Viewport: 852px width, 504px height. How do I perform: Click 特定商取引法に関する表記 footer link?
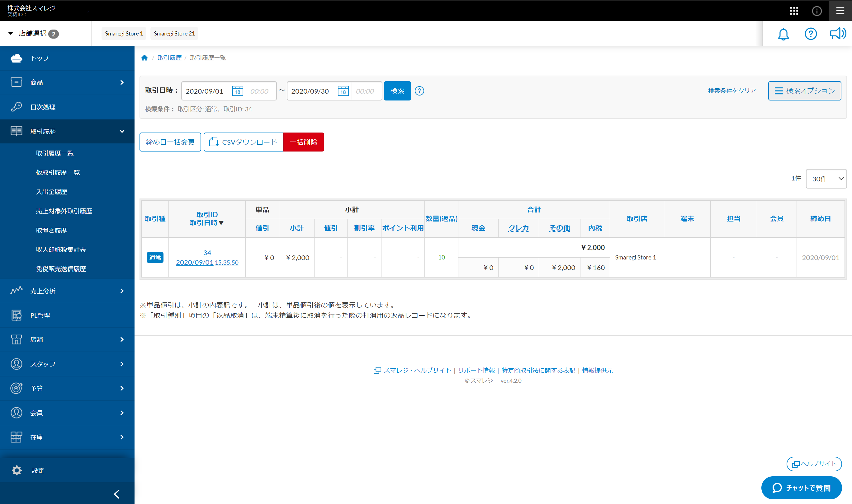point(538,371)
